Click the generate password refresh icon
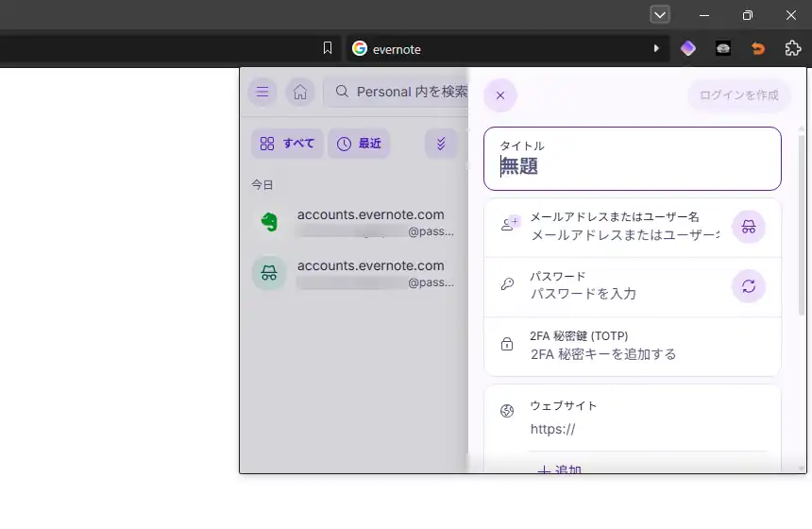 pos(748,285)
